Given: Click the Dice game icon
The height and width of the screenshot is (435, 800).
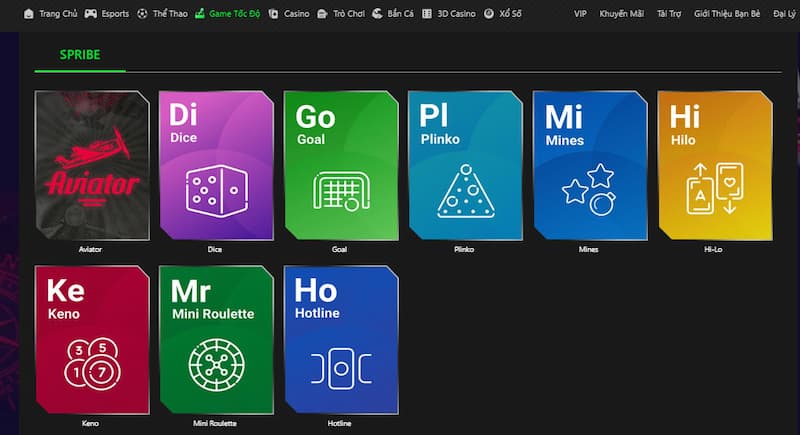Looking at the screenshot, I should [216, 166].
